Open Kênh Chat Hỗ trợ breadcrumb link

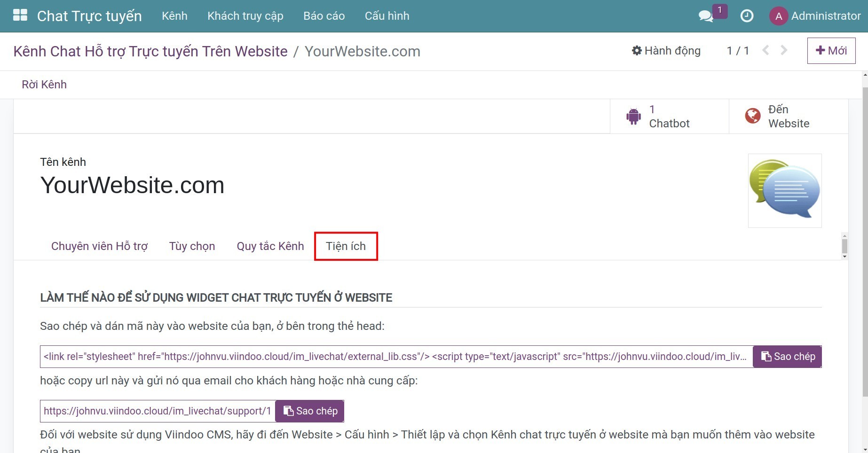tap(150, 51)
